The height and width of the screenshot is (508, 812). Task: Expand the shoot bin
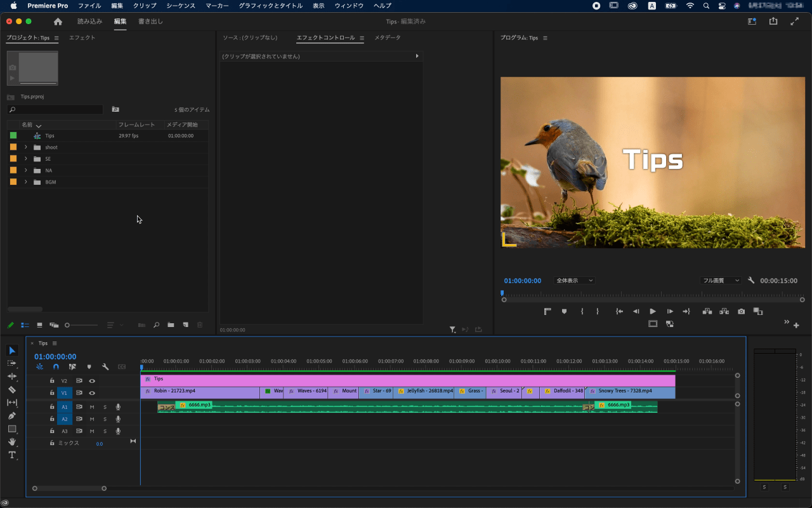(26, 147)
